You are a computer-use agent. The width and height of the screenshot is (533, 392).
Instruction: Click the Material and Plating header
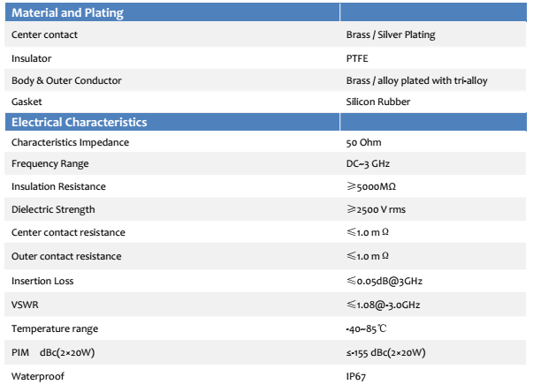pyautogui.click(x=67, y=12)
